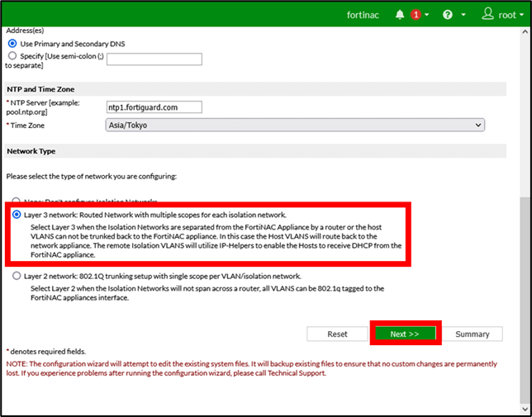
Task: Click the fortinac hostname in header
Action: tap(363, 15)
